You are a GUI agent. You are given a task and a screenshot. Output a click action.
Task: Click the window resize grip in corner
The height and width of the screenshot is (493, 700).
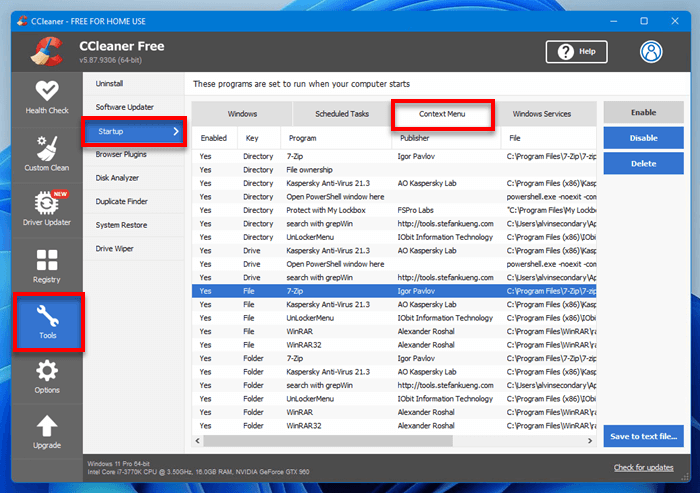pos(685,477)
